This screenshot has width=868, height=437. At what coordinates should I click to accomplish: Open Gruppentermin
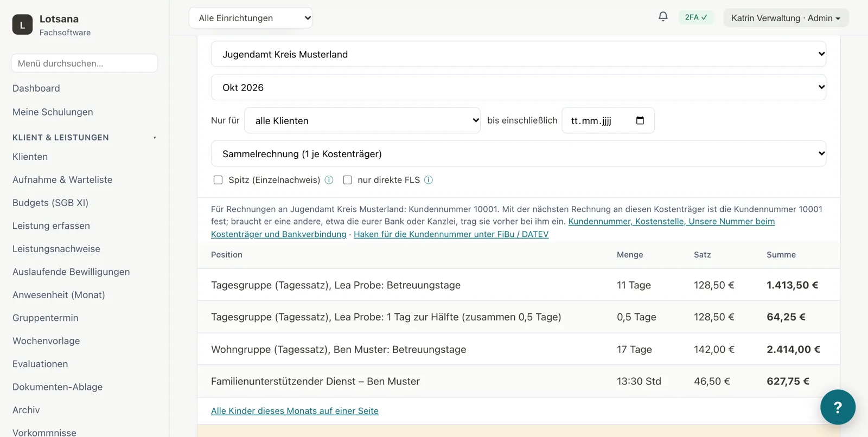[x=46, y=318]
